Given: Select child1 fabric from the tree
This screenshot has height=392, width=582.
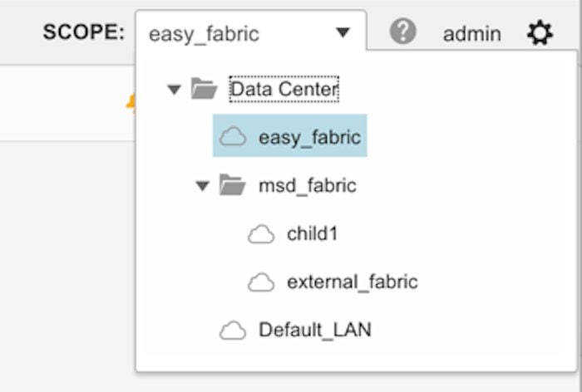Looking at the screenshot, I should (313, 234).
